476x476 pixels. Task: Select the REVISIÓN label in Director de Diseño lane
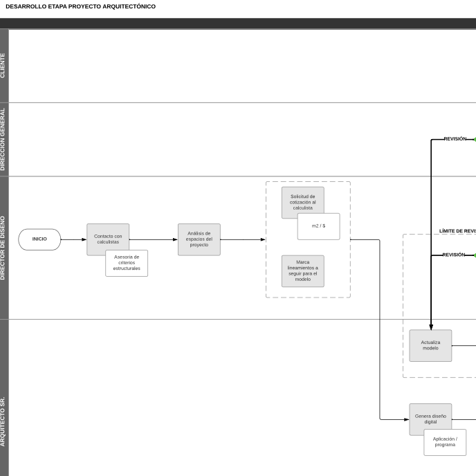pyautogui.click(x=454, y=255)
